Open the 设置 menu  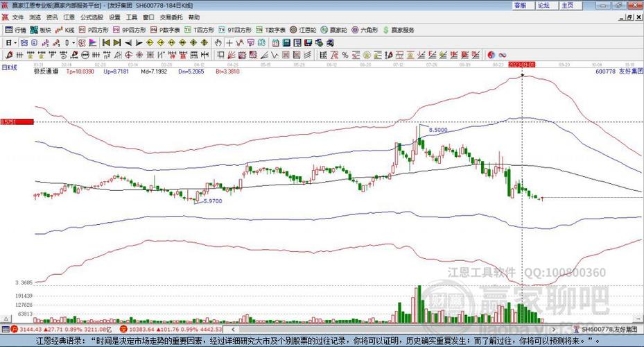pyautogui.click(x=114, y=17)
